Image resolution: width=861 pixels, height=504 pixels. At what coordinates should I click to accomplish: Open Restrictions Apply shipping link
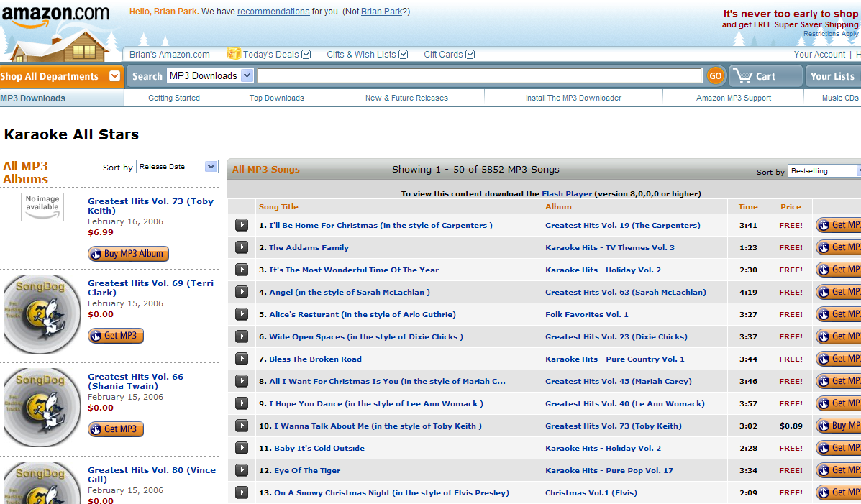coord(831,34)
